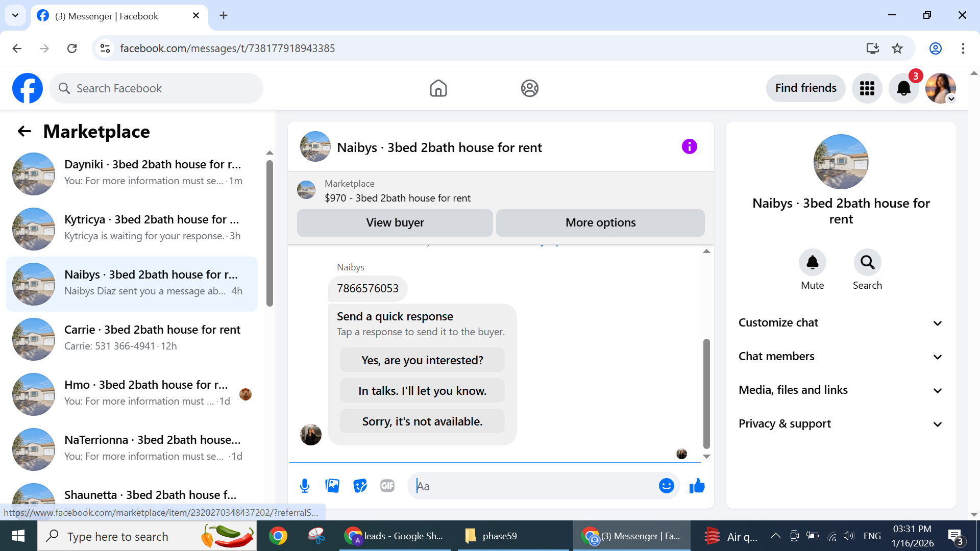980x551 pixels.
Task: Send quick response "Sorry, it's not available."
Action: pyautogui.click(x=422, y=421)
